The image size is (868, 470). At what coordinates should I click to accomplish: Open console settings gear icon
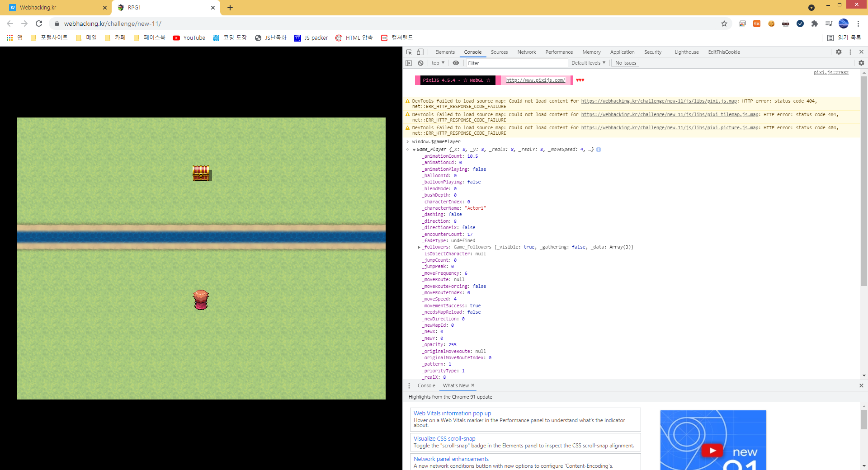[861, 63]
